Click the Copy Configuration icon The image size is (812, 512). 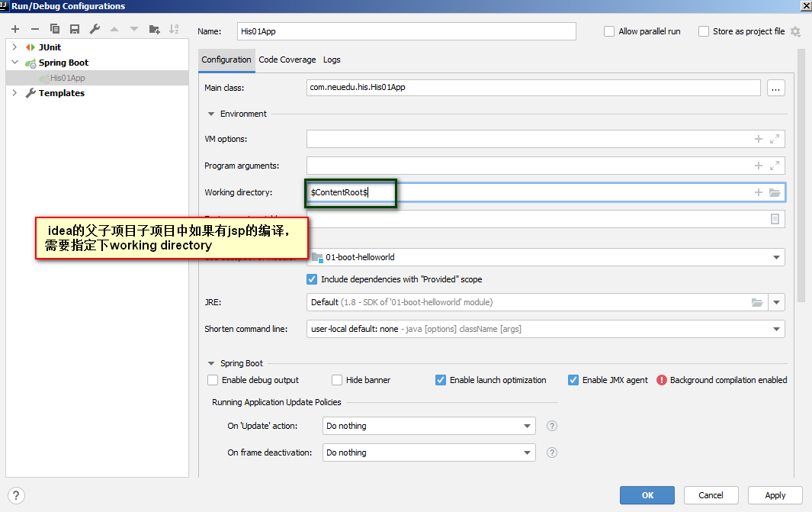pyautogui.click(x=54, y=29)
